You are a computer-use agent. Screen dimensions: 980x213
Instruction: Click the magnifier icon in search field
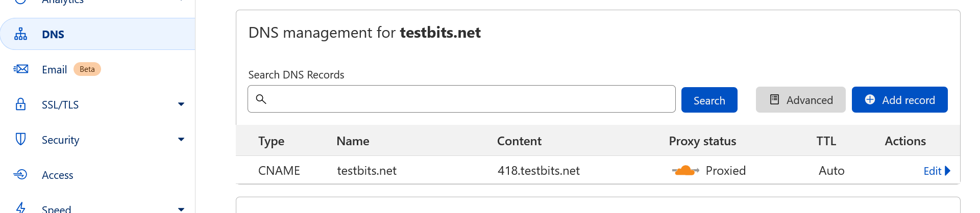[x=261, y=99]
